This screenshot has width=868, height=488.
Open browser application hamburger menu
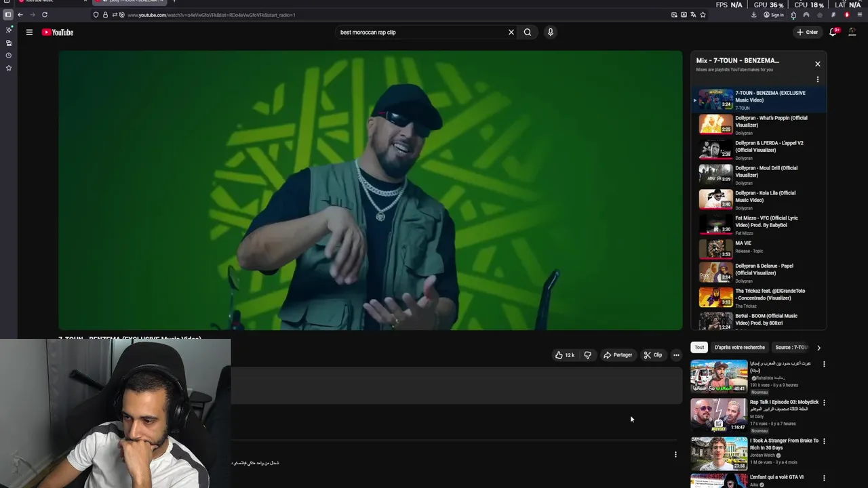click(x=859, y=15)
